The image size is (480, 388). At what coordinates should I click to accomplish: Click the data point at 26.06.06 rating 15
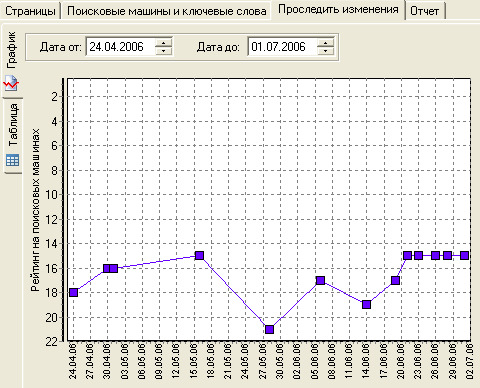[435, 256]
